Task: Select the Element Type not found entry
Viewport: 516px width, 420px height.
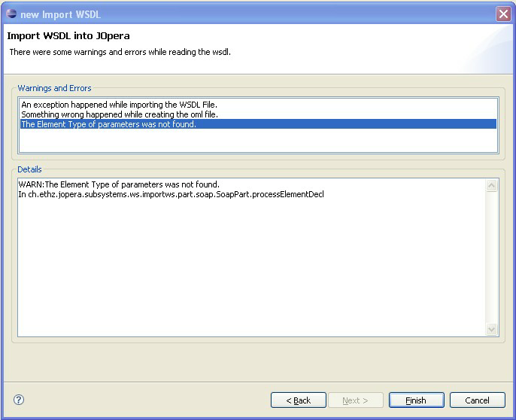Action: click(258, 124)
